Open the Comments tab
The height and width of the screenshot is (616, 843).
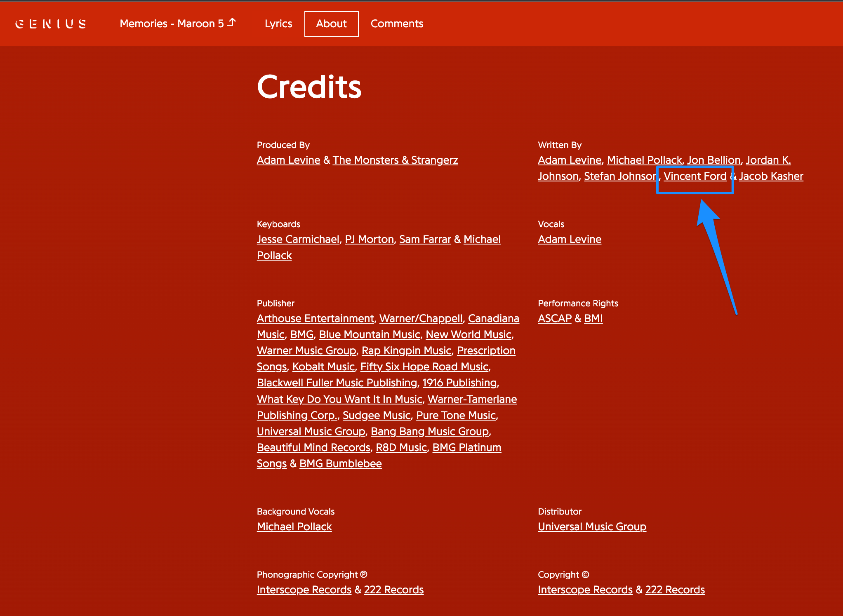pos(397,24)
